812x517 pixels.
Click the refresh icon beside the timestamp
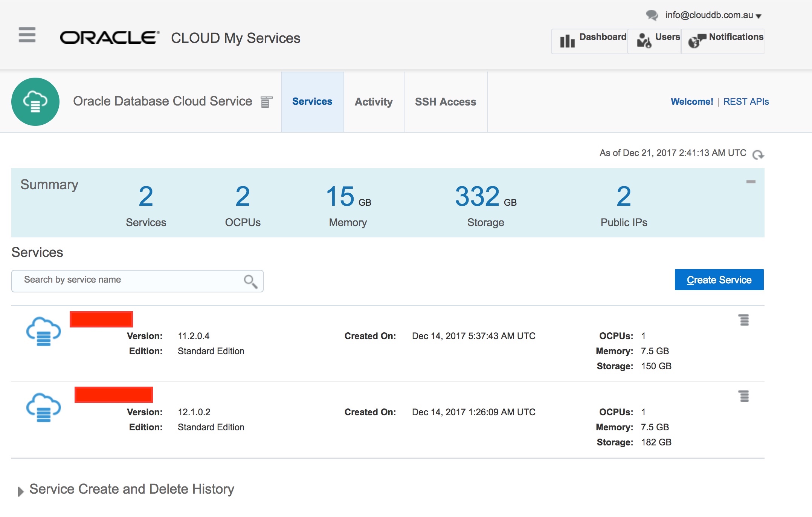pos(758,154)
